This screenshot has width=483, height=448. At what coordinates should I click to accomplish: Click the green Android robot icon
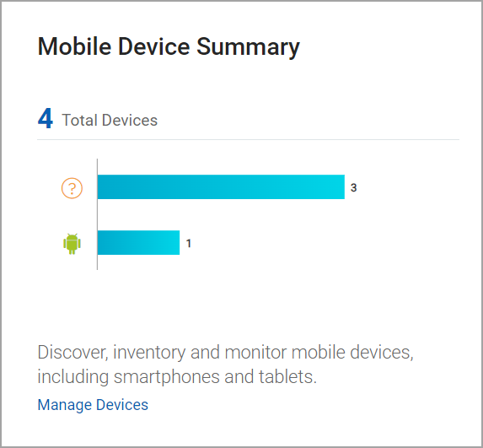tap(72, 244)
